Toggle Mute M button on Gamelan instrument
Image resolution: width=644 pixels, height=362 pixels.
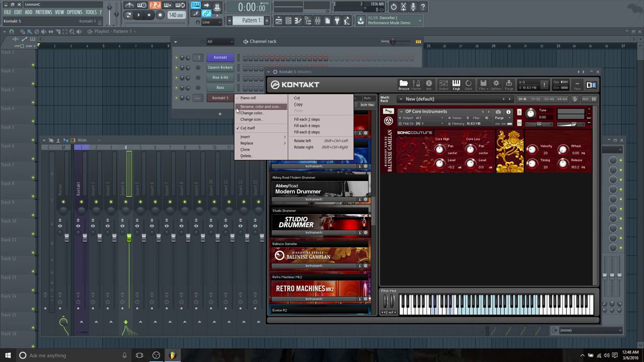click(519, 122)
